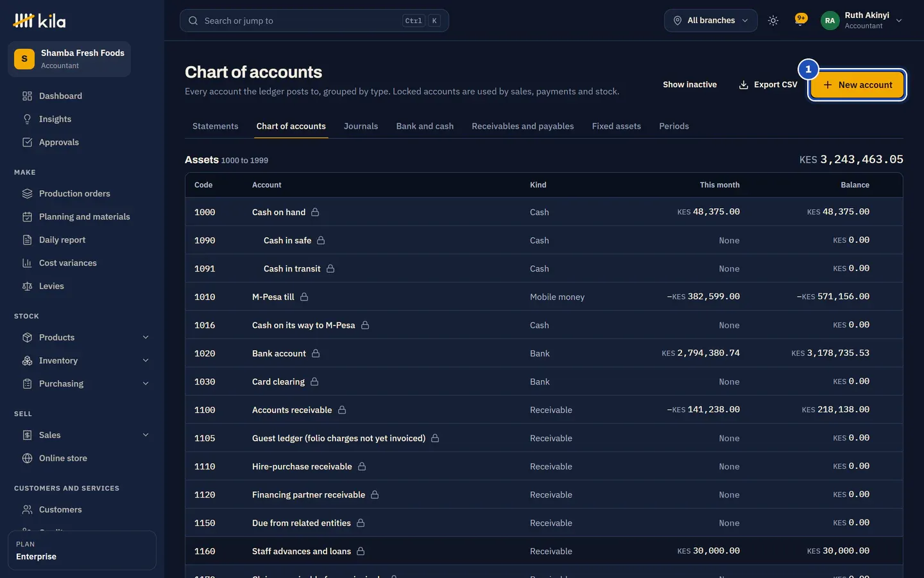Screen dimensions: 924x578
Task: Click the Online store globe icon
Action: pyautogui.click(x=27, y=459)
